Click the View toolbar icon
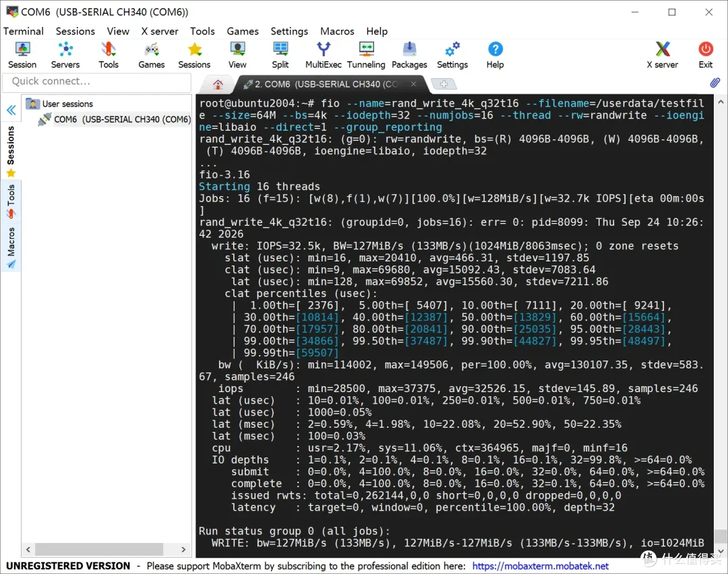Viewport: 728px width, 574px height. (237, 55)
